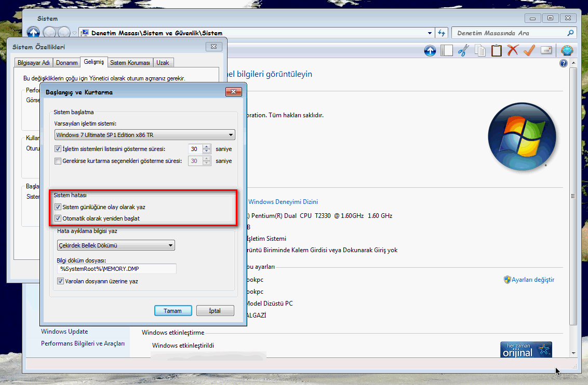The image size is (588, 385).
Task: Click spinner arrows for list display time
Action: click(207, 149)
